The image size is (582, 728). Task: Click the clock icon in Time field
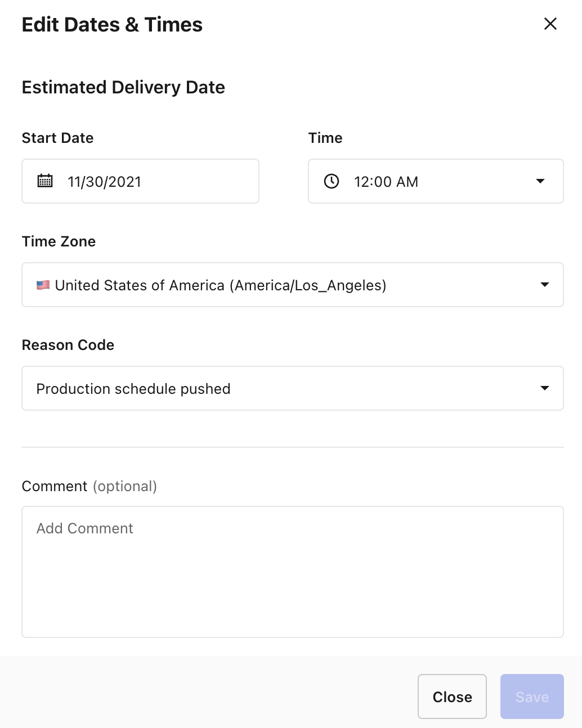[332, 181]
